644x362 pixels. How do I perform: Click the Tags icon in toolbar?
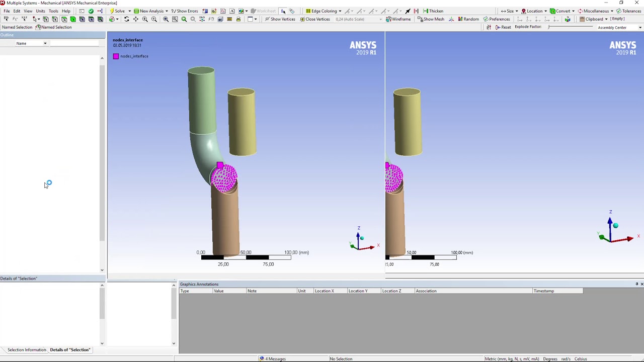pos(292,11)
